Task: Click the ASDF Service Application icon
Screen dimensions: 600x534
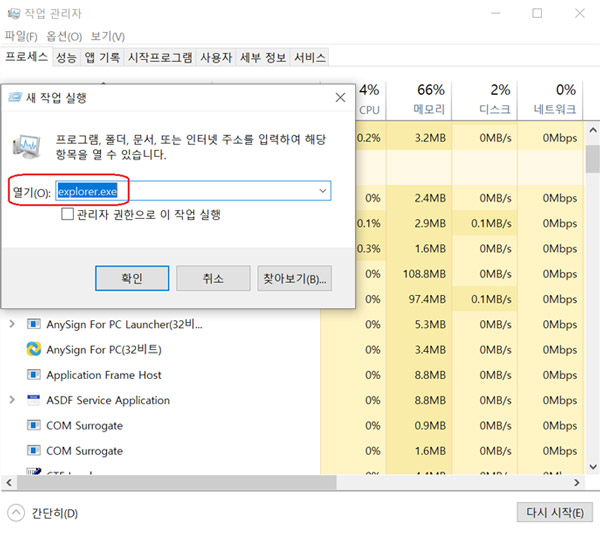Action: [34, 400]
